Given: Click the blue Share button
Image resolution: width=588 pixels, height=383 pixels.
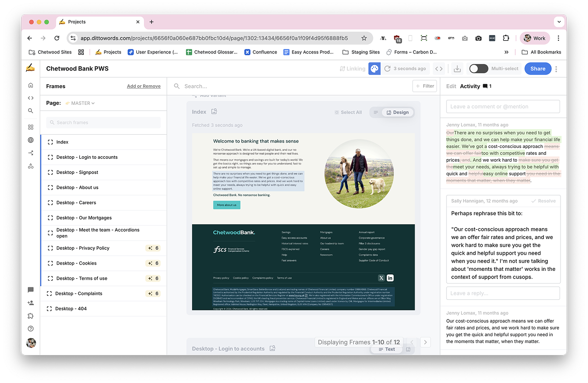Looking at the screenshot, I should point(538,69).
